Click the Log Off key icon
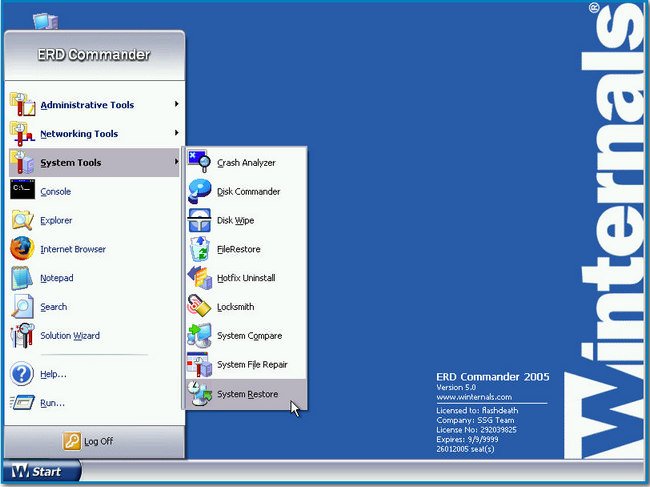This screenshot has width=650, height=487. coord(72,441)
